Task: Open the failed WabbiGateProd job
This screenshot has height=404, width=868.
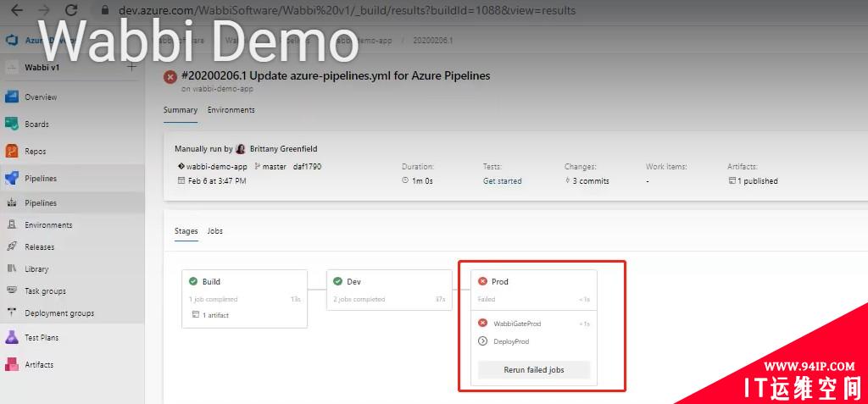Action: [x=517, y=324]
